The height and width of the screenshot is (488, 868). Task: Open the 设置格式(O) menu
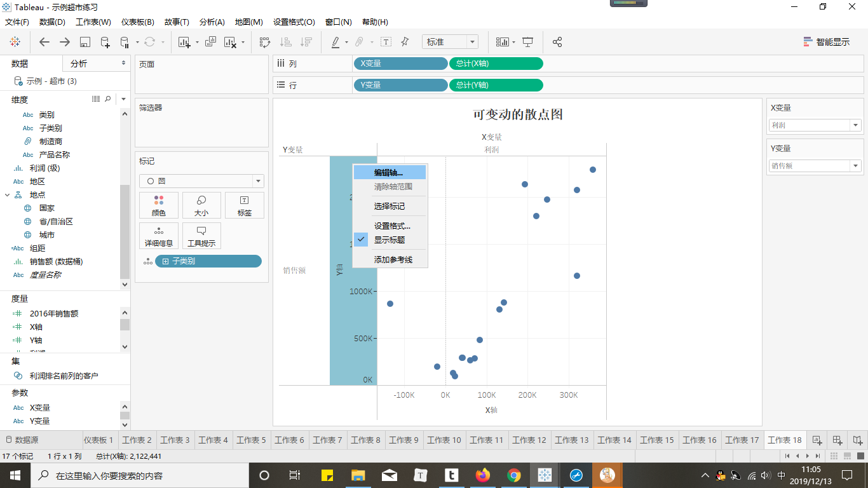pos(294,22)
